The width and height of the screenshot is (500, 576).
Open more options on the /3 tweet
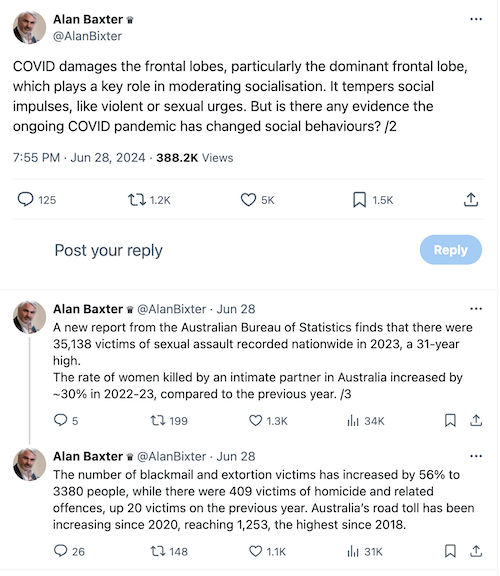coord(476,309)
